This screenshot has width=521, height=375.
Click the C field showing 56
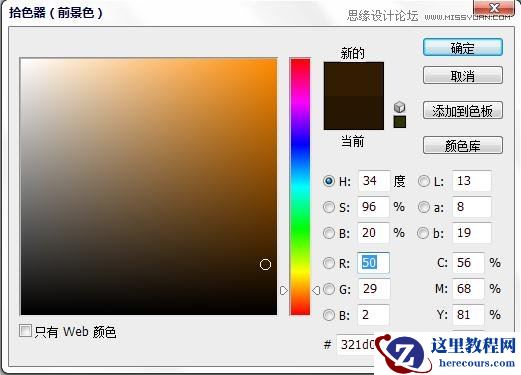click(x=468, y=263)
